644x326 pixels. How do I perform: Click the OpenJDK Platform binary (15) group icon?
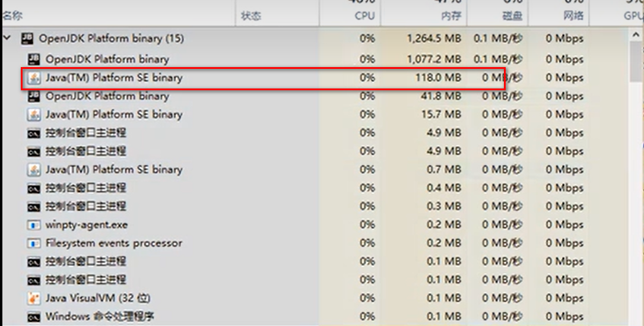pyautogui.click(x=27, y=39)
